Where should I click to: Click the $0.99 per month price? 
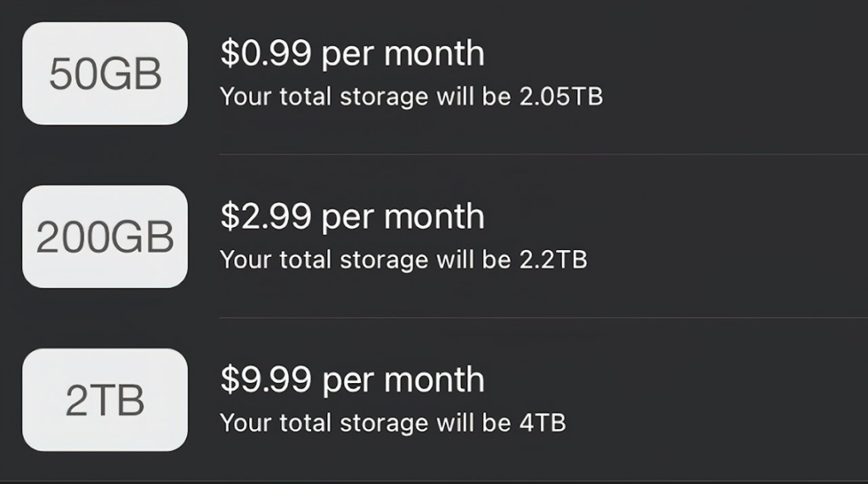[x=352, y=54]
